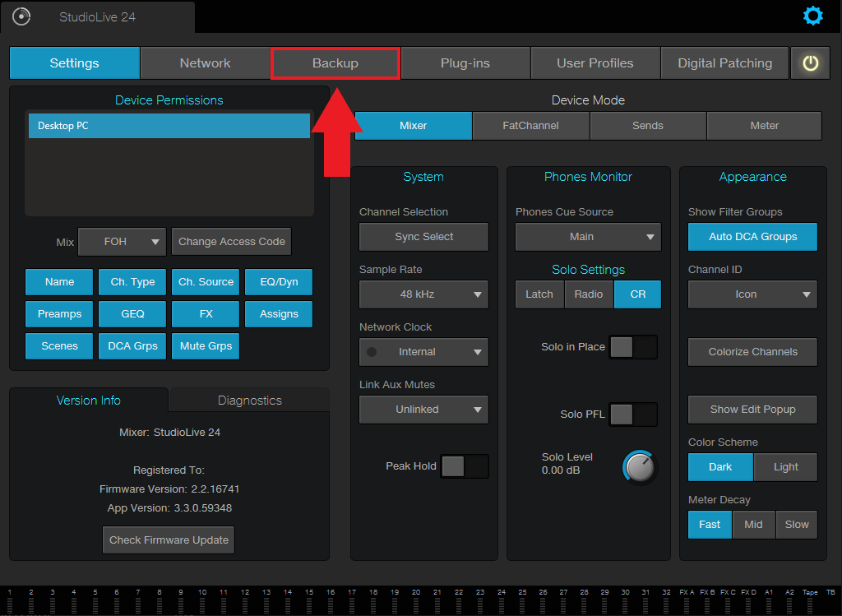This screenshot has width=842, height=616.
Task: Toggle Auto DCA Groups filter
Action: [x=752, y=237]
